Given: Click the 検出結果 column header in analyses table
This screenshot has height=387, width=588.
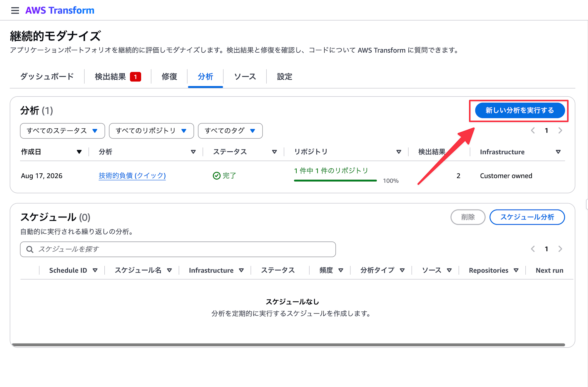Looking at the screenshot, I should coord(432,152).
